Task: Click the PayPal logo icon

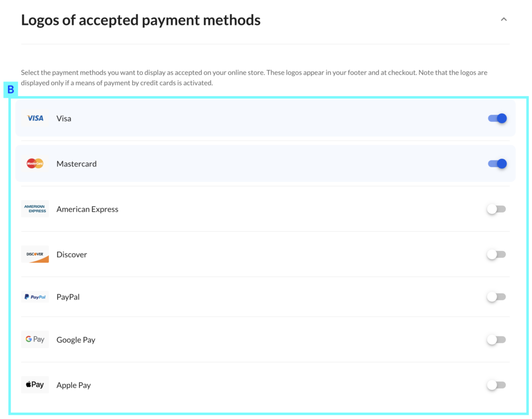Action: [35, 297]
